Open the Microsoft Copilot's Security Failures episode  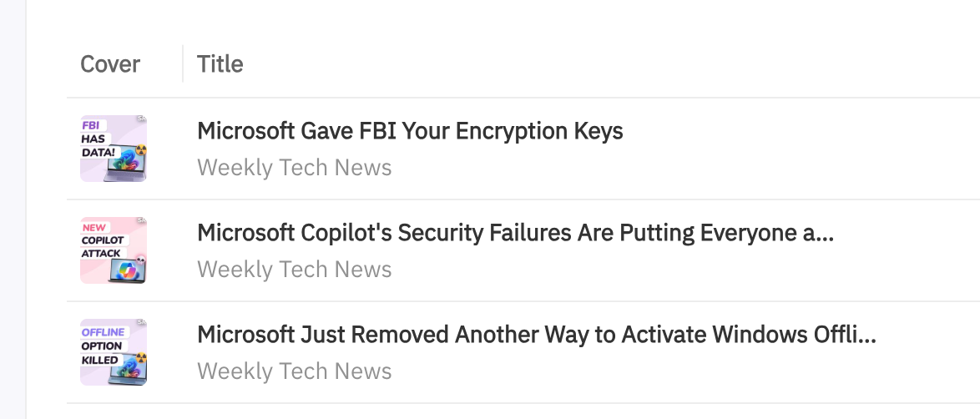(x=515, y=233)
